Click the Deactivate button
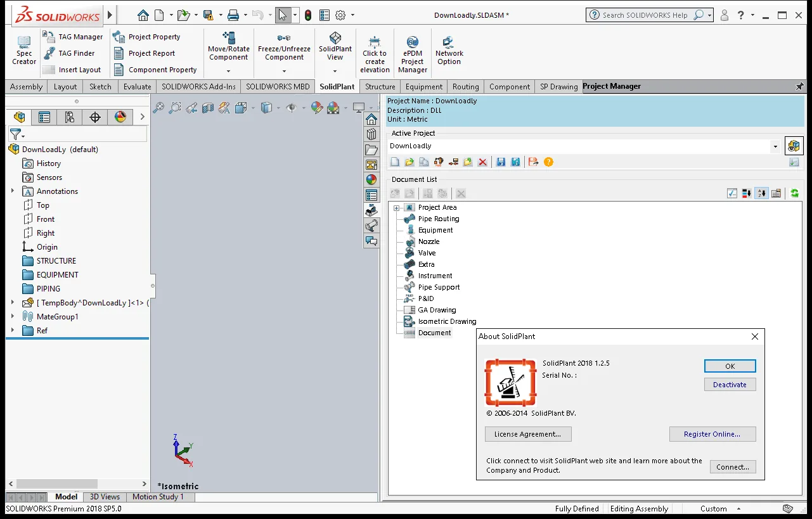This screenshot has height=519, width=812. (730, 385)
